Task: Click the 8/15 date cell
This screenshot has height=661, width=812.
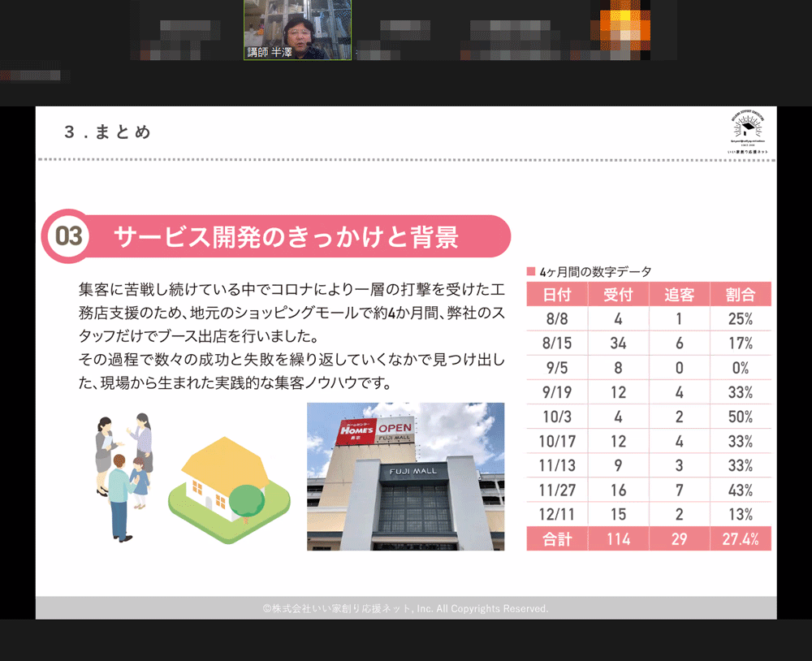Action: pyautogui.click(x=557, y=343)
